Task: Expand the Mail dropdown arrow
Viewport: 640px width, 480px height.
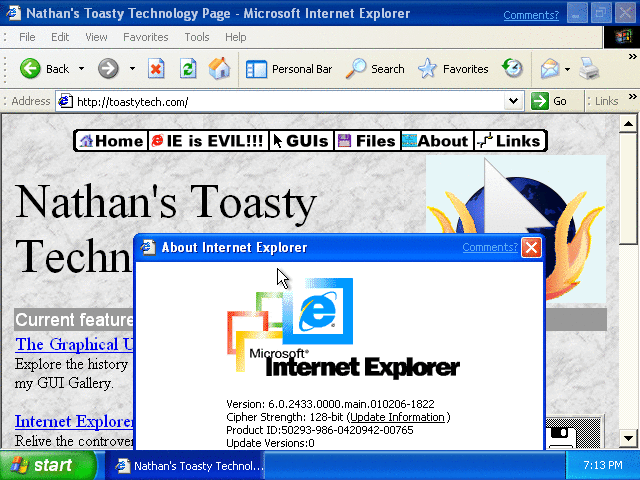Action: pyautogui.click(x=567, y=69)
